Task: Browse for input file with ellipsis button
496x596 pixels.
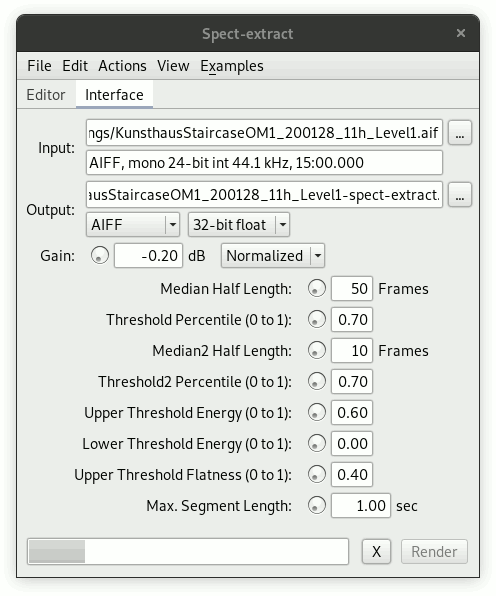Action: point(460,133)
